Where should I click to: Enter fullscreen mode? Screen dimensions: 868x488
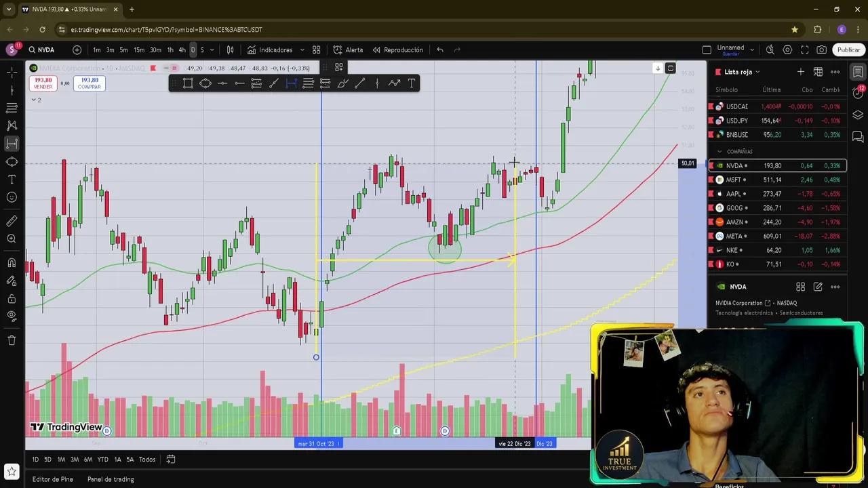point(804,49)
